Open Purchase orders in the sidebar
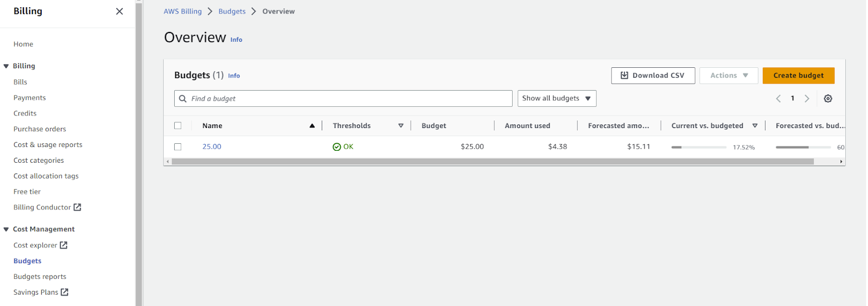The image size is (868, 306). coord(40,130)
